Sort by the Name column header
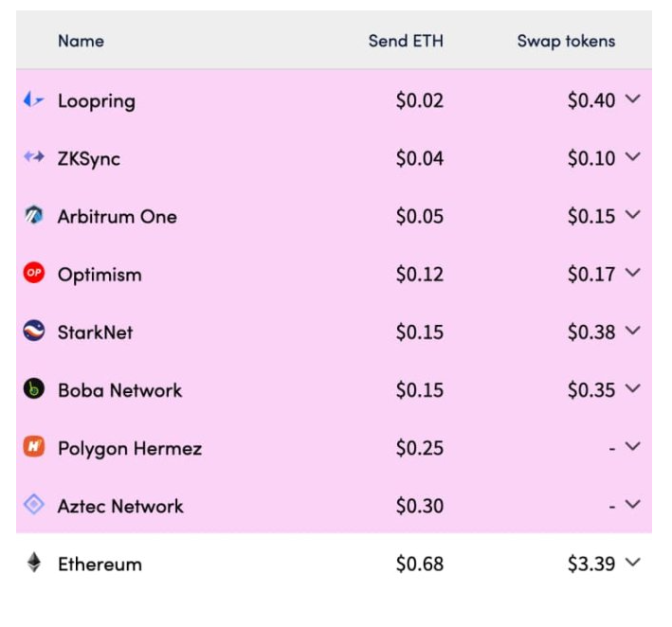 pos(81,41)
